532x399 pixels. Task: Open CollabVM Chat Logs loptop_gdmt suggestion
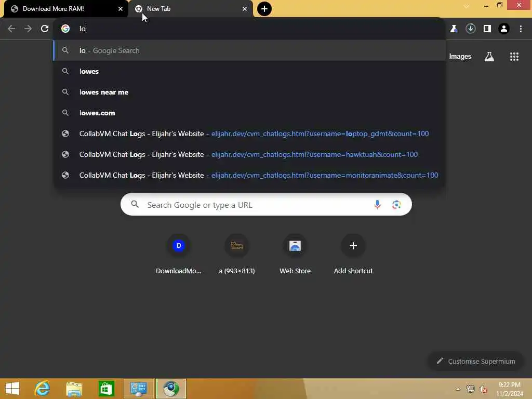pyautogui.click(x=249, y=134)
